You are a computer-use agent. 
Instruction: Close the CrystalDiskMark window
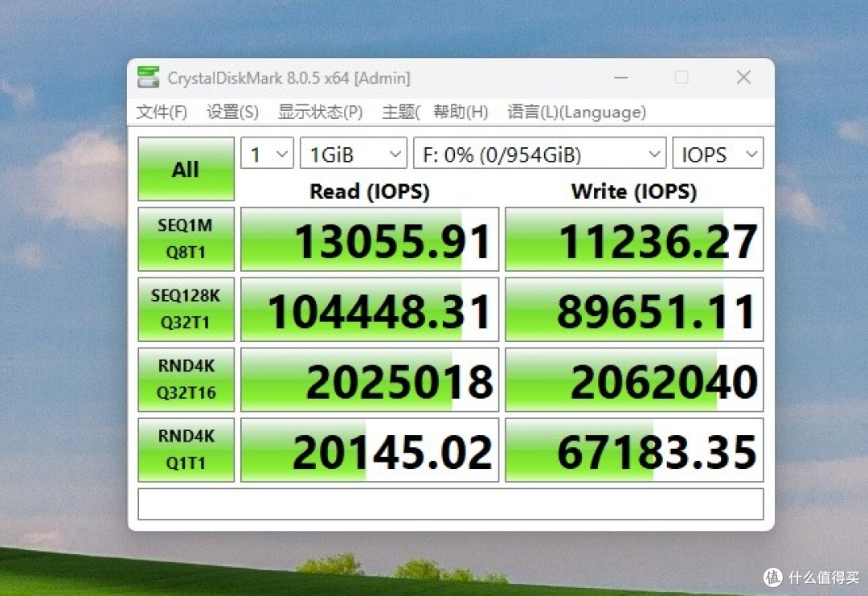[x=743, y=77]
